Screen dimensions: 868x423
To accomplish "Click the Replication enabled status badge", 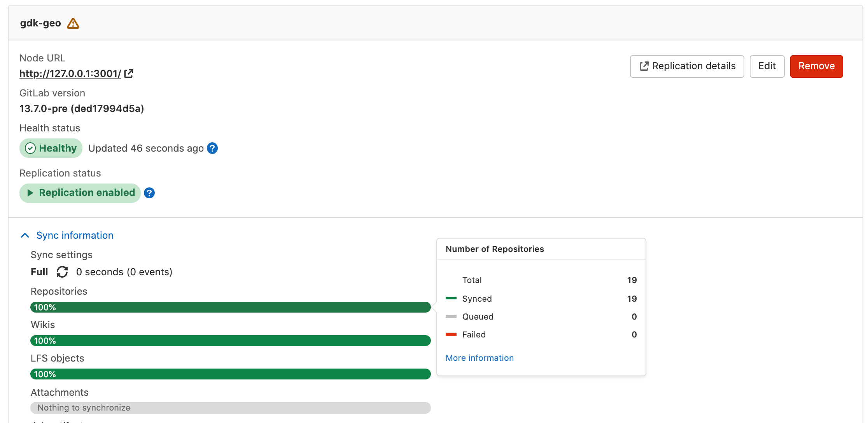I will click(x=80, y=193).
